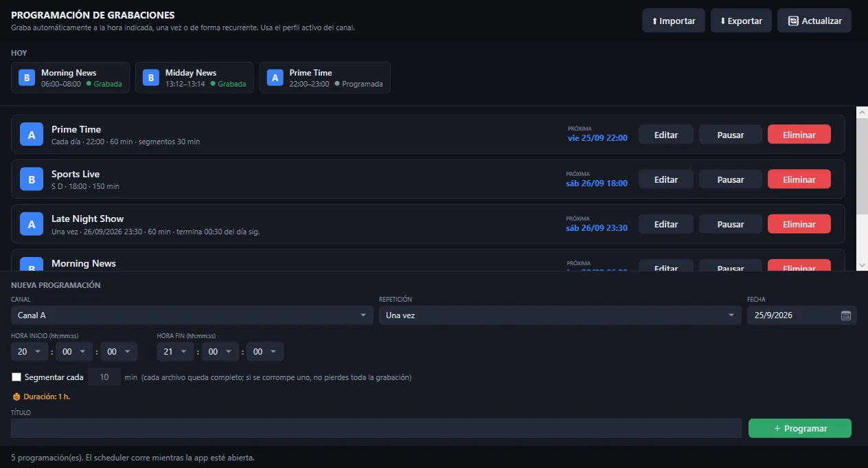
Task: Open the Hora inicio hour dropdown showing 20
Action: (x=30, y=352)
